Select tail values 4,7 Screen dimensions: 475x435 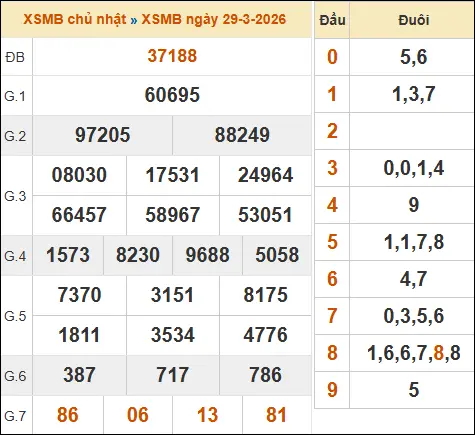click(413, 279)
